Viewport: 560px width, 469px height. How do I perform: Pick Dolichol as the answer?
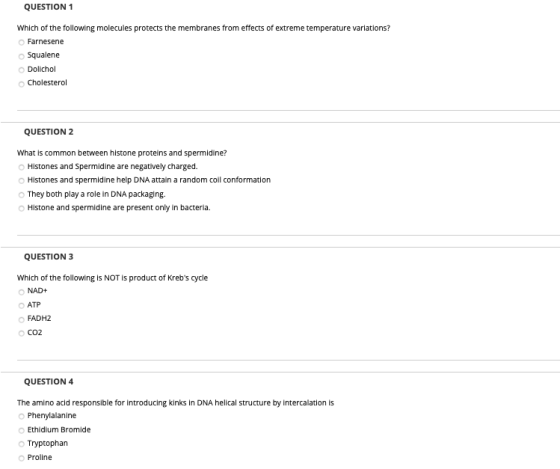click(x=21, y=70)
